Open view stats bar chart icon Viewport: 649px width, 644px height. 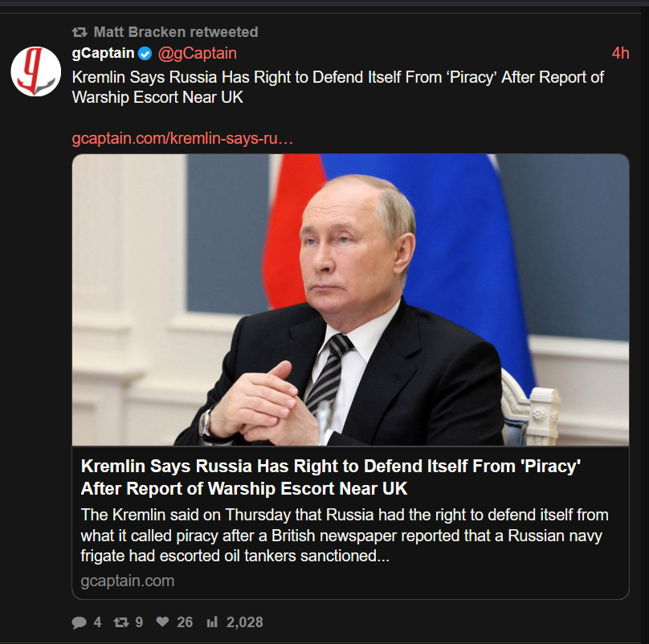tap(212, 622)
